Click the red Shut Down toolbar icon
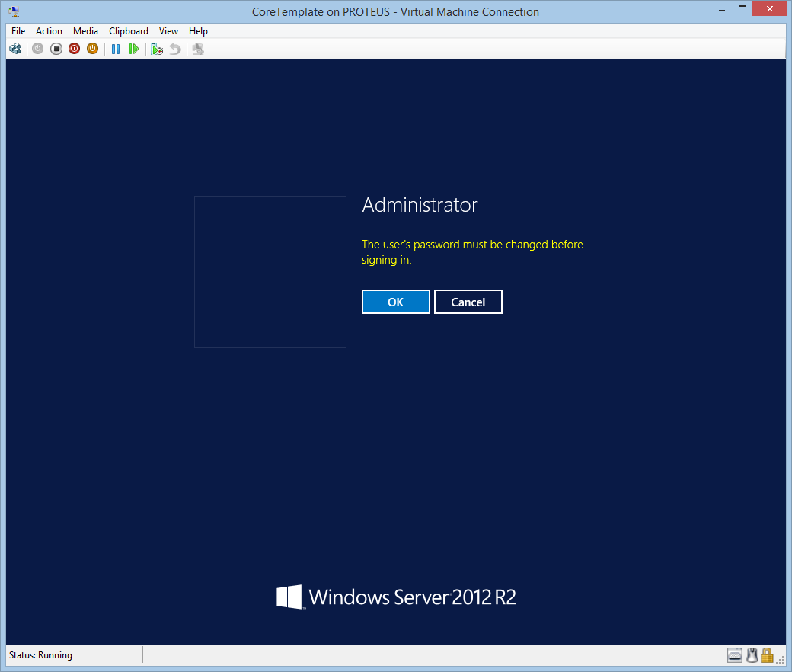 pos(74,49)
